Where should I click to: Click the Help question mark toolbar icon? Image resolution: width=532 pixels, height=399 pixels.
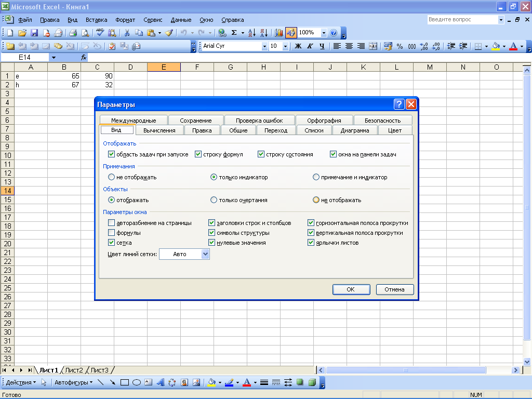[334, 33]
